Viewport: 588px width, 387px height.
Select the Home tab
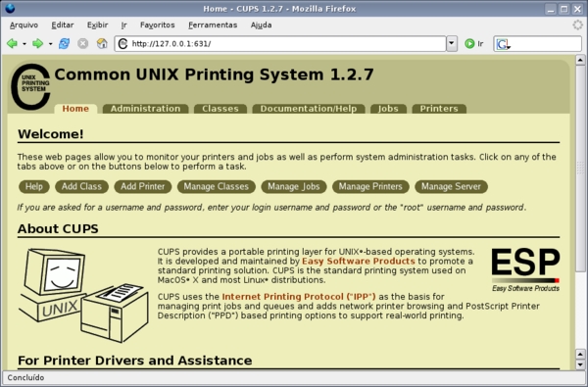[75, 109]
